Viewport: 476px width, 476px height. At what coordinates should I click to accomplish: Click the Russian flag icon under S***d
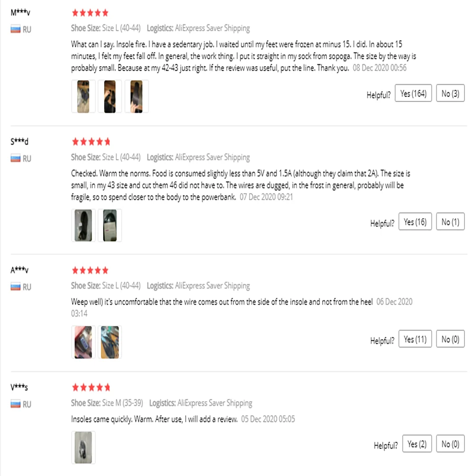(16, 158)
